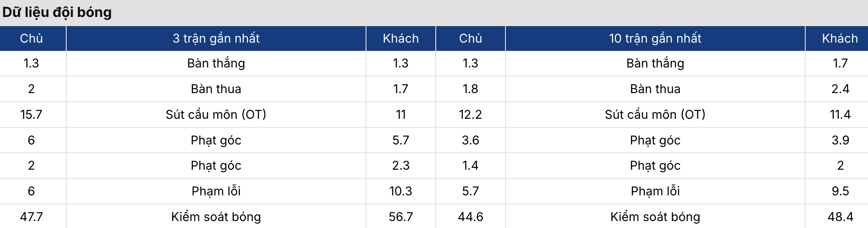Click the 12.2 shots on target value
This screenshot has width=868, height=228.
tap(470, 114)
